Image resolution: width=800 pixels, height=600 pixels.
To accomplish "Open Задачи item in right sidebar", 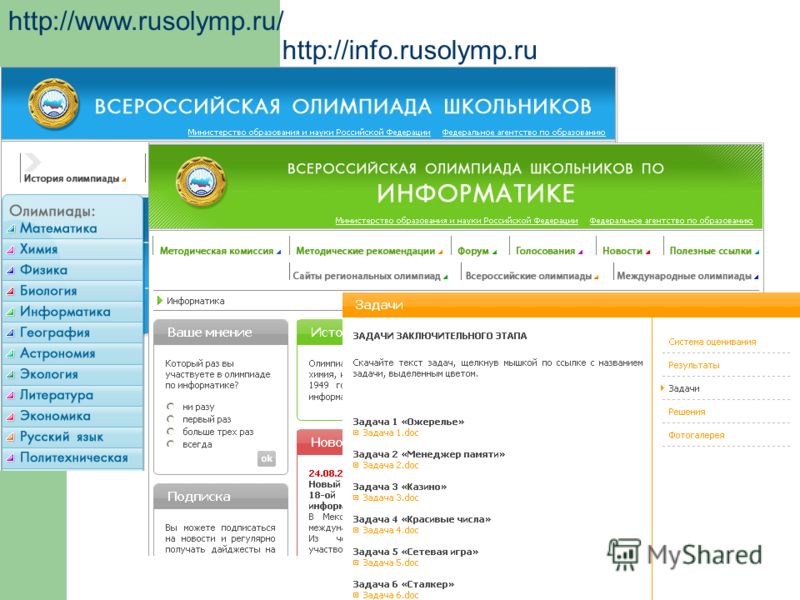I will coord(684,388).
